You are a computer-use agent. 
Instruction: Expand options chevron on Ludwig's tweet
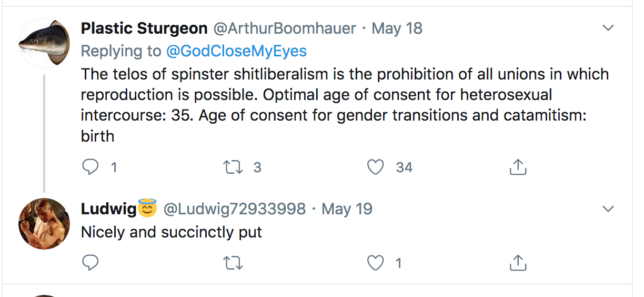point(608,209)
